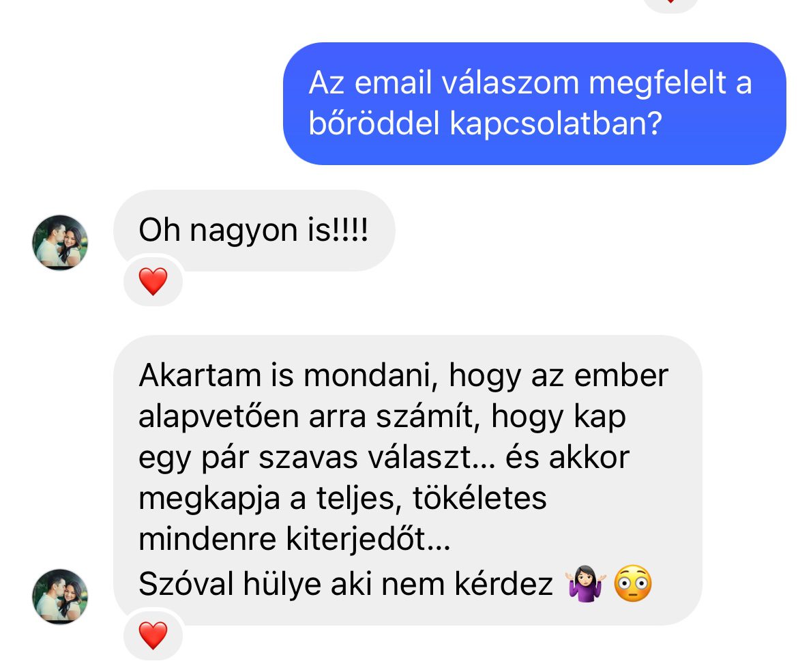Viewport: 798px width, 672px height.
Task: Tap the word "email" in the blue bubble
Action: 393,83
